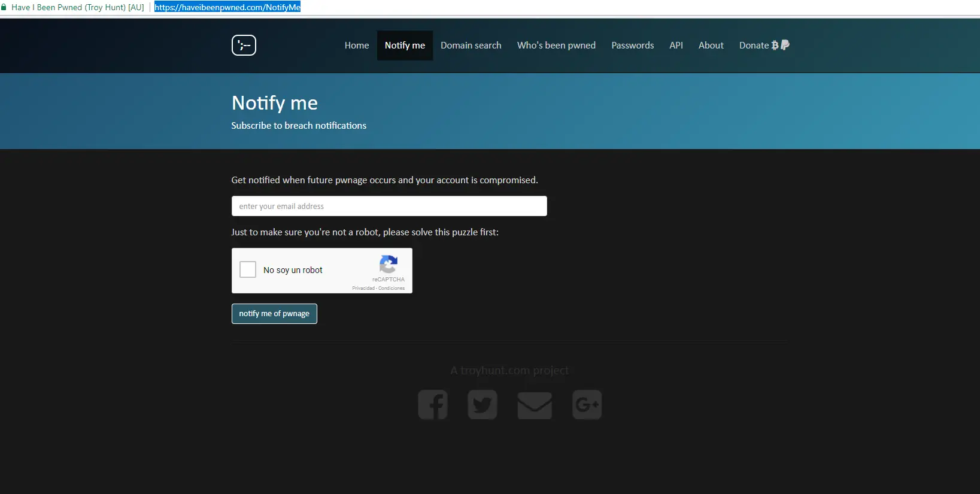Open the reCAPTCHA Privacidad link
Viewport: 980px width, 494px height.
pos(363,289)
